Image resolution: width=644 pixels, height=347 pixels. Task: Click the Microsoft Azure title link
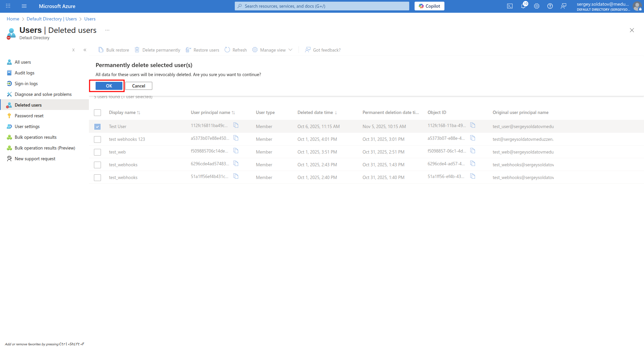coord(57,6)
